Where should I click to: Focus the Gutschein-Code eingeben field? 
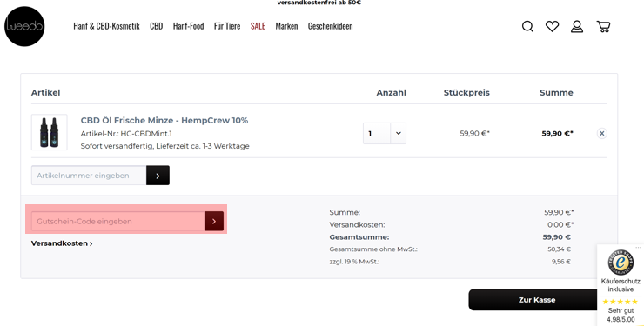pos(117,222)
